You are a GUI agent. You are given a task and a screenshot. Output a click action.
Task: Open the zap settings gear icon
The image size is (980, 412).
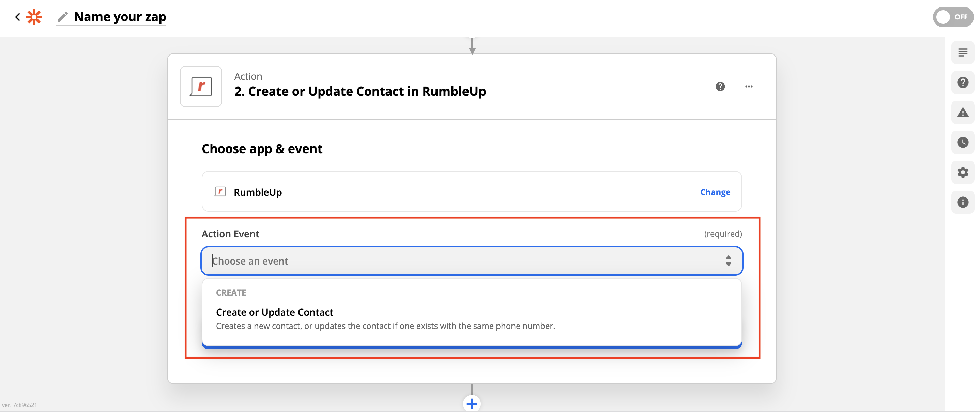[963, 173]
